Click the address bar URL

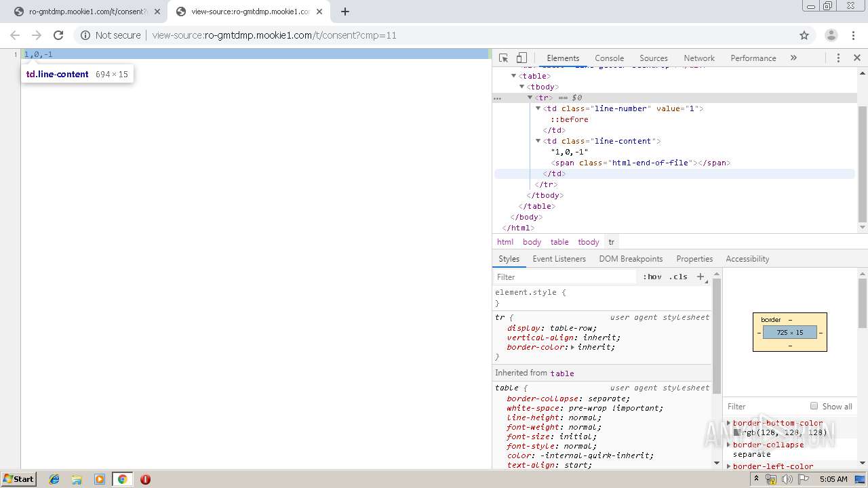coord(275,35)
